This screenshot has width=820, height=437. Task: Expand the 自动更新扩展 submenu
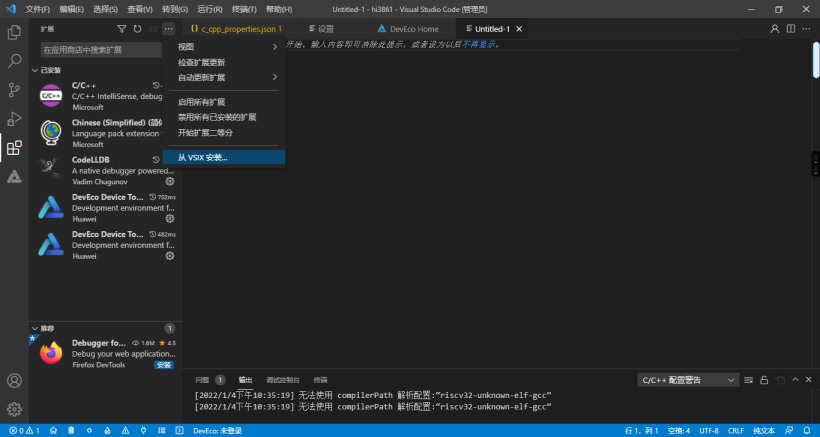point(224,77)
